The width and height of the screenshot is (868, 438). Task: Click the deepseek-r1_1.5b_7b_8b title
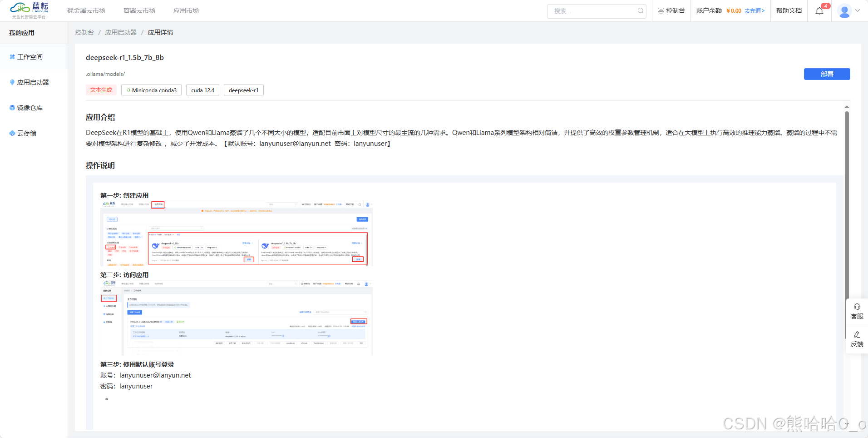(x=125, y=57)
